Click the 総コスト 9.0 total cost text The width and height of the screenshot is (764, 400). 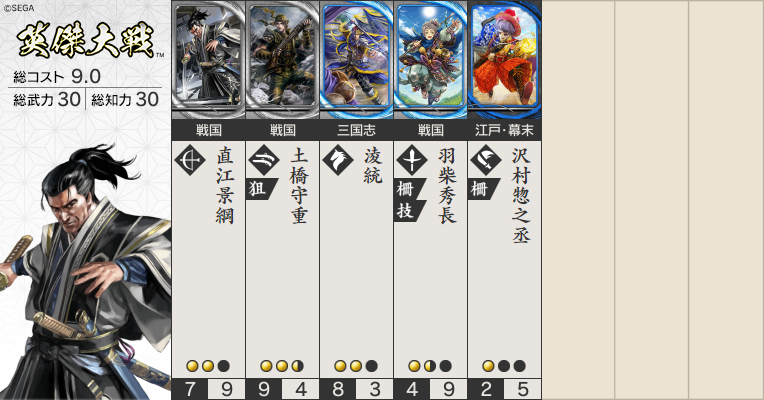coord(57,76)
